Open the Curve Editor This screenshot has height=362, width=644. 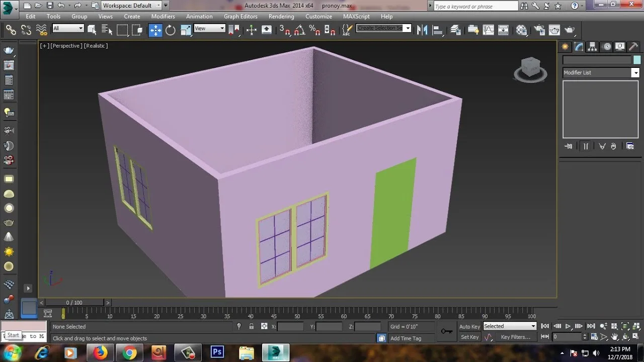[x=489, y=30]
